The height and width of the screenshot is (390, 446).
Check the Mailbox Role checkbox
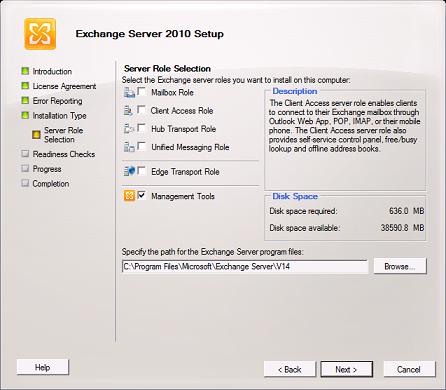pos(142,91)
